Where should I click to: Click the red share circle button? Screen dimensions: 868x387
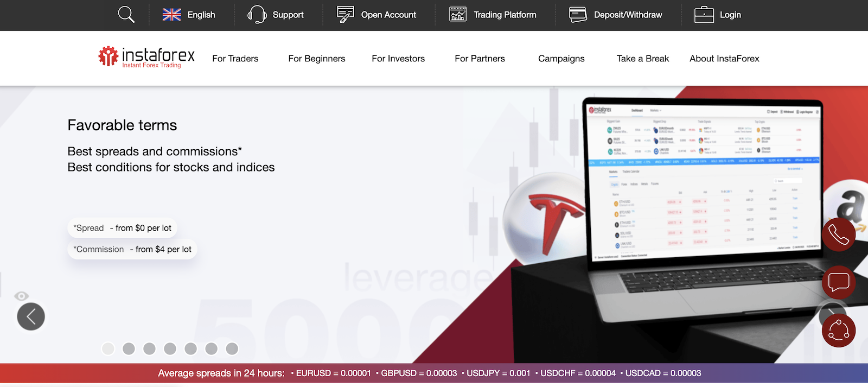[x=838, y=331]
